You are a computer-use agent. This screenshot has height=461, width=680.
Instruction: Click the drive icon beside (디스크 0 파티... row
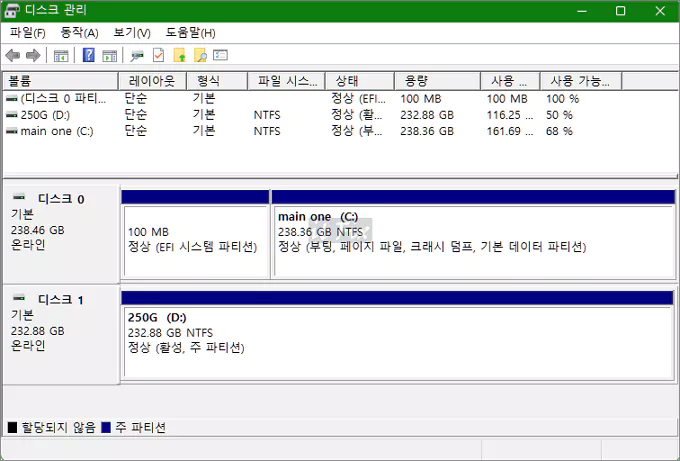(x=12, y=99)
